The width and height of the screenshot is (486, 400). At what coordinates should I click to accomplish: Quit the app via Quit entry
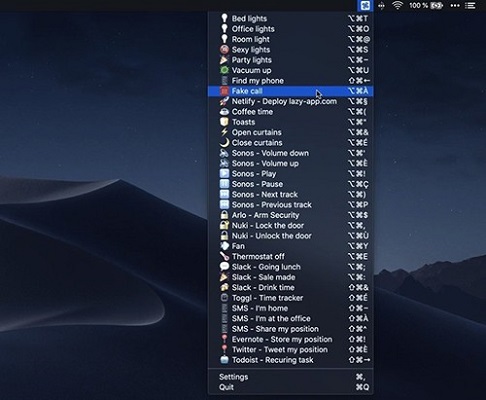[290, 387]
